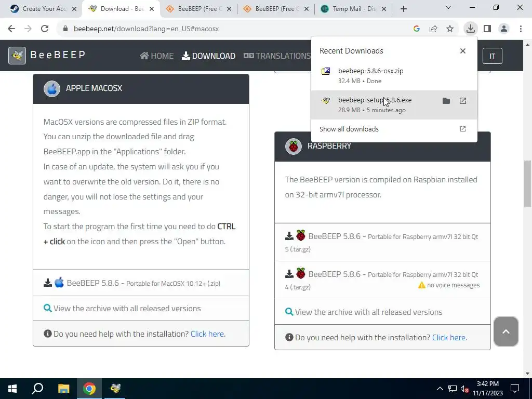The height and width of the screenshot is (399, 532).
Task: Select beebeep-5.8.6-osx.zip in downloads list
Action: point(394,76)
